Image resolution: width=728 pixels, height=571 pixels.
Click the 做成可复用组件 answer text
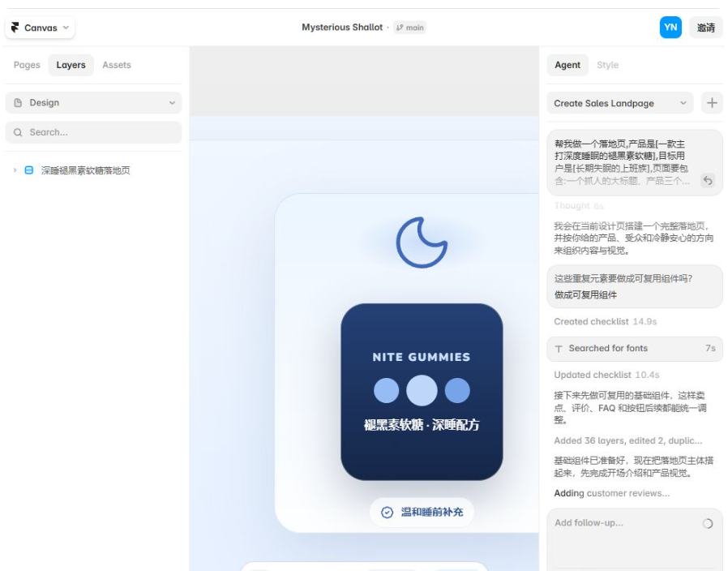[585, 294]
